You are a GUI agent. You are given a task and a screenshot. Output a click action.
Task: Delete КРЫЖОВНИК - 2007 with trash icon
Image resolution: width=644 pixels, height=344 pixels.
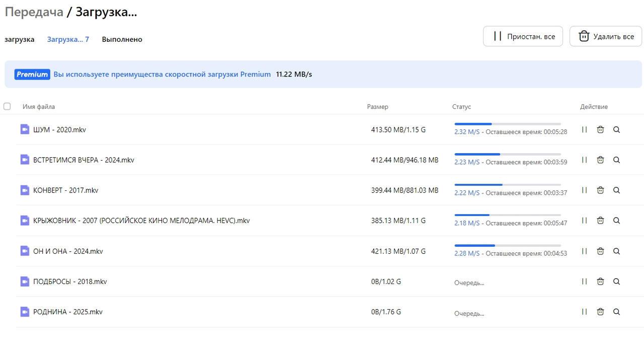[600, 220]
